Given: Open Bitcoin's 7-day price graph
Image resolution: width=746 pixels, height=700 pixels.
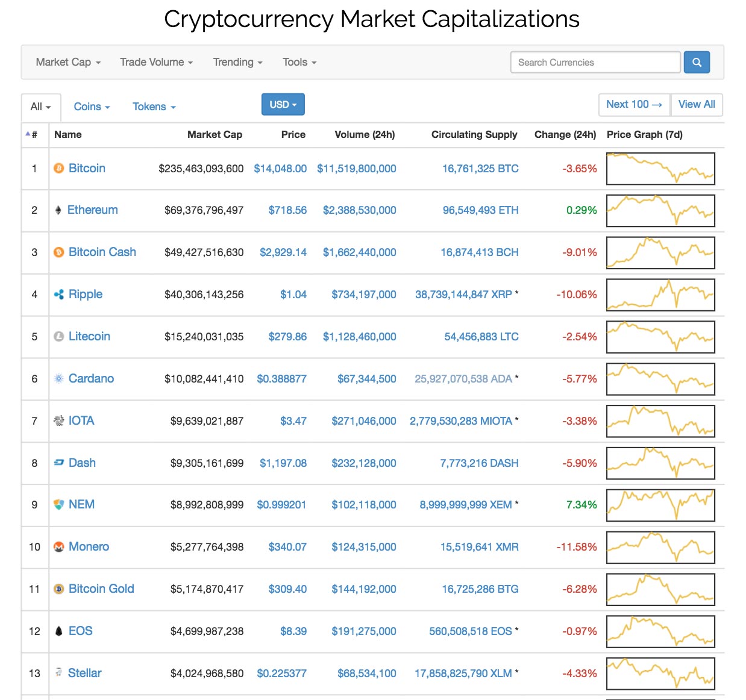Looking at the screenshot, I should point(660,169).
